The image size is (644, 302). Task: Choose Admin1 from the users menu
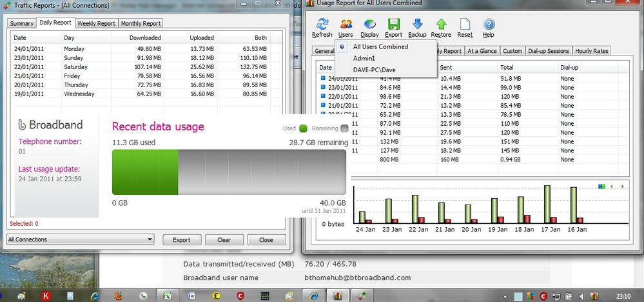(364, 58)
